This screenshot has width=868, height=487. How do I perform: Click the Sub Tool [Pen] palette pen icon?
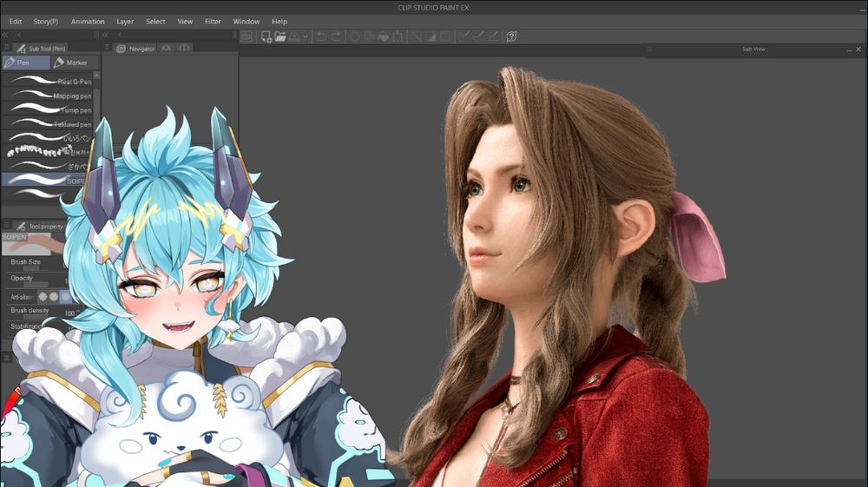pyautogui.click(x=21, y=49)
